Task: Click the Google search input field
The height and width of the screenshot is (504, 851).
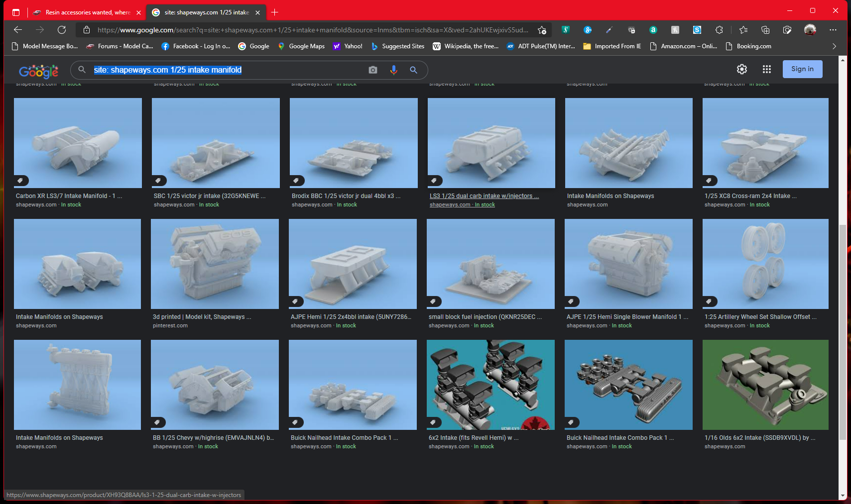Action: [x=229, y=70]
